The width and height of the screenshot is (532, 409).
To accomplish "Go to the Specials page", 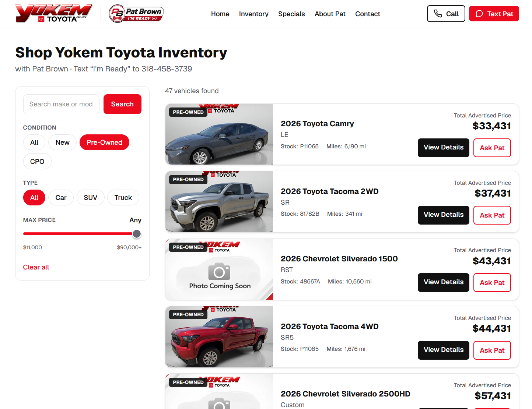I will tap(291, 14).
